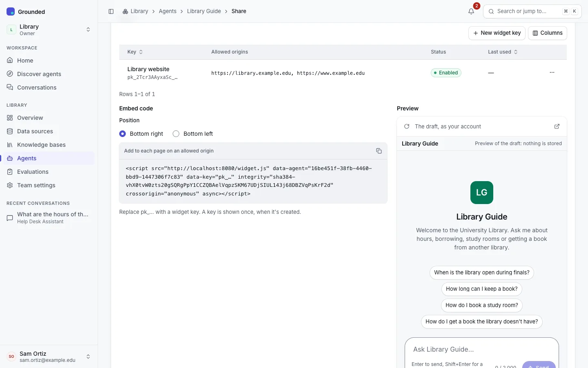Click the Team settings gear icon
This screenshot has height=368, width=588.
pyautogui.click(x=10, y=185)
